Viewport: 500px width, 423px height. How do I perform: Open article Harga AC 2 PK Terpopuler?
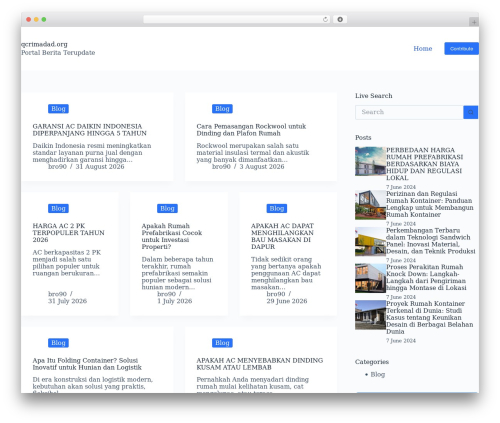click(x=68, y=233)
